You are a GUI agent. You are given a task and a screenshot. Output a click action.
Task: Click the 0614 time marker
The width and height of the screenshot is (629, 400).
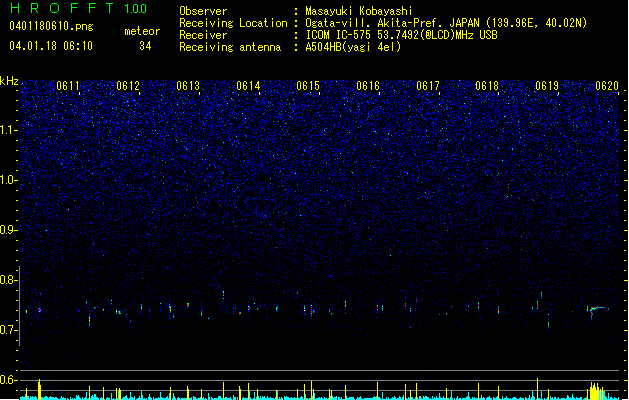248,86
